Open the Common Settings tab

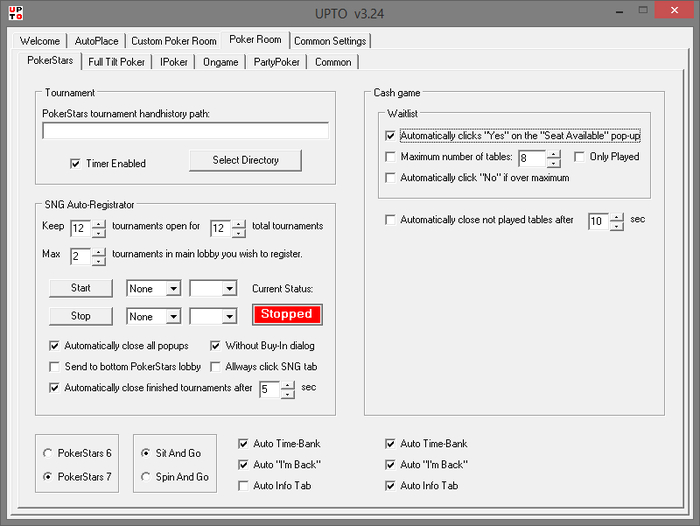pos(330,41)
